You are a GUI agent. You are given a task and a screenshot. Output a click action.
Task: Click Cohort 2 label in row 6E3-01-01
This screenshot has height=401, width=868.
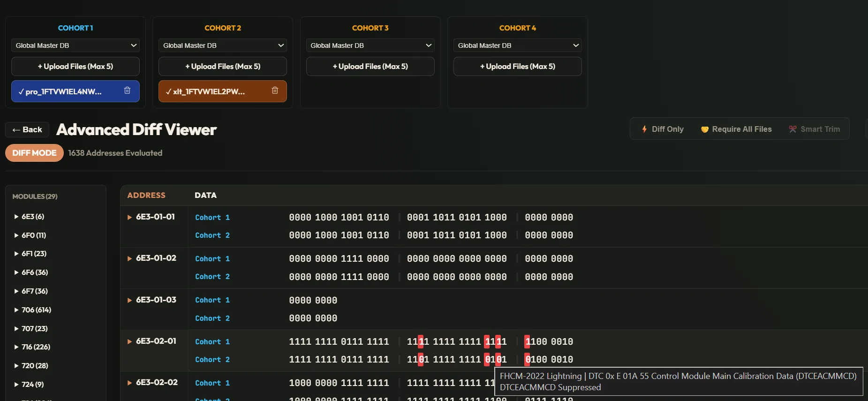coord(212,235)
